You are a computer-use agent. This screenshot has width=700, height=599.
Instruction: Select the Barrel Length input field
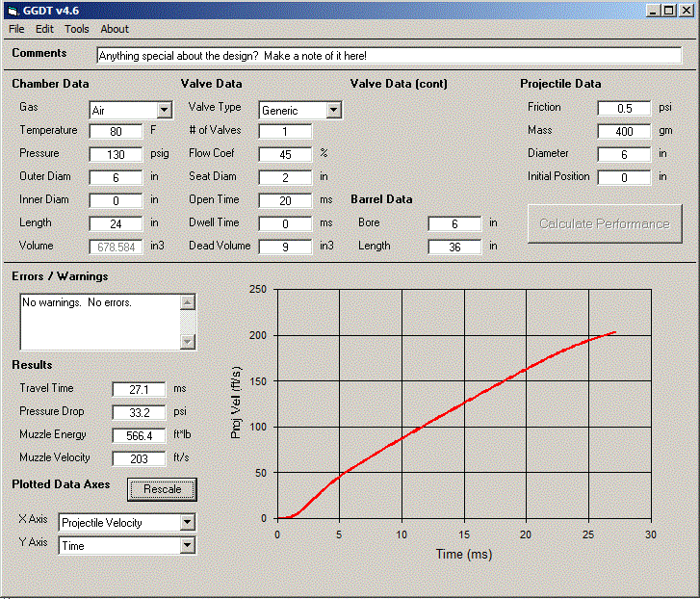click(454, 247)
